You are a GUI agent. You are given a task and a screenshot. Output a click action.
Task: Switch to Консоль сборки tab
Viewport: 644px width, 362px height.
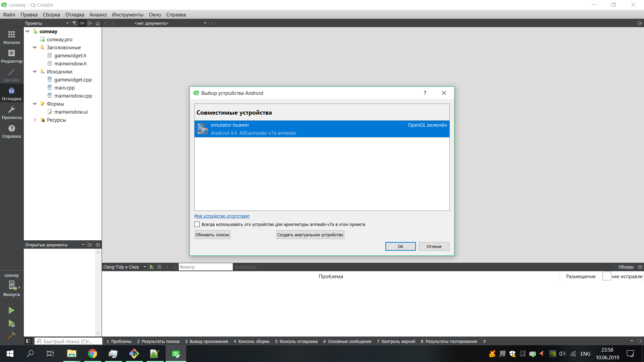[252, 341]
